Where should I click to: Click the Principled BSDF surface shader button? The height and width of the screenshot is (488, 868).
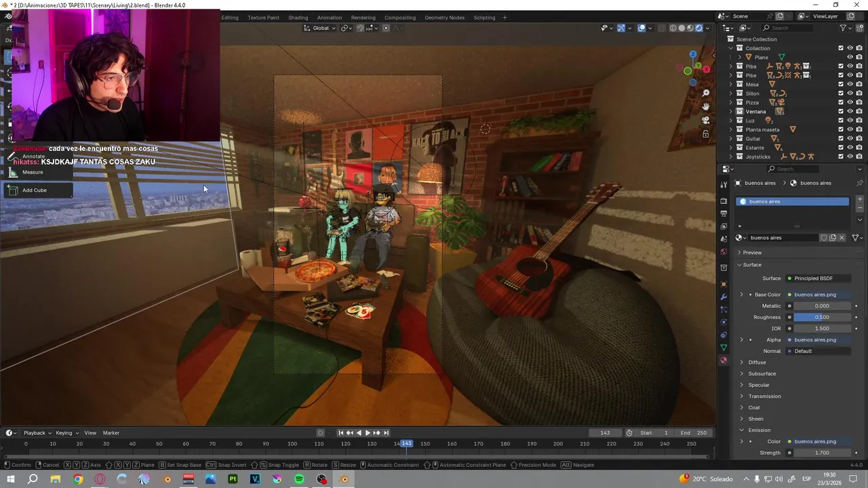tap(818, 279)
